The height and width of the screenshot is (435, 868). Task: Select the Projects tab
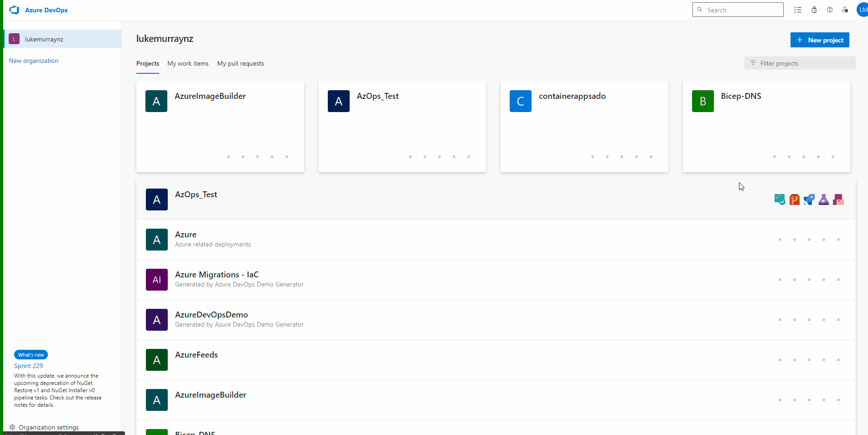pyautogui.click(x=147, y=63)
